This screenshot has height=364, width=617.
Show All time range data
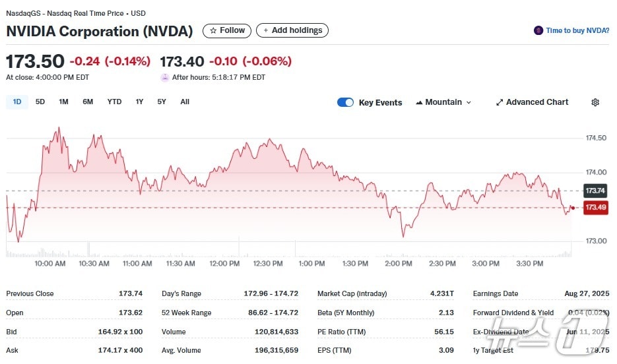pyautogui.click(x=185, y=102)
